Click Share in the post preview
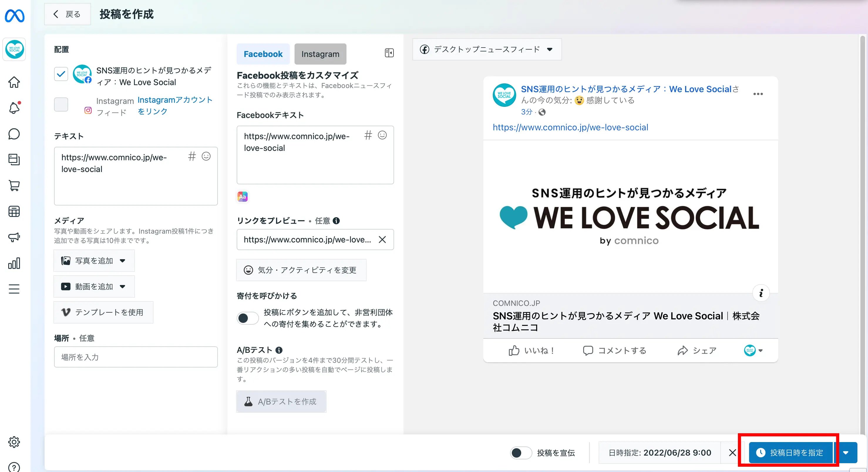Screen dimensions: 868x472 point(697,350)
